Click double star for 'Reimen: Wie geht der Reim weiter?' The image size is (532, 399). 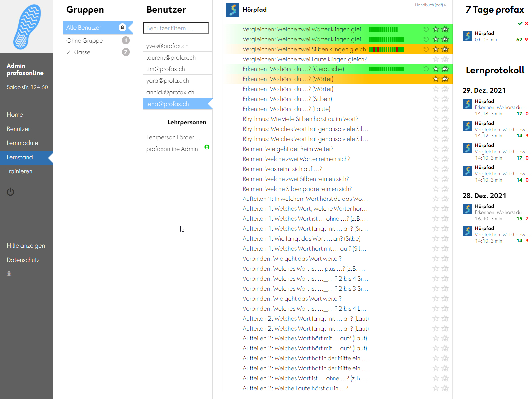tap(445, 149)
